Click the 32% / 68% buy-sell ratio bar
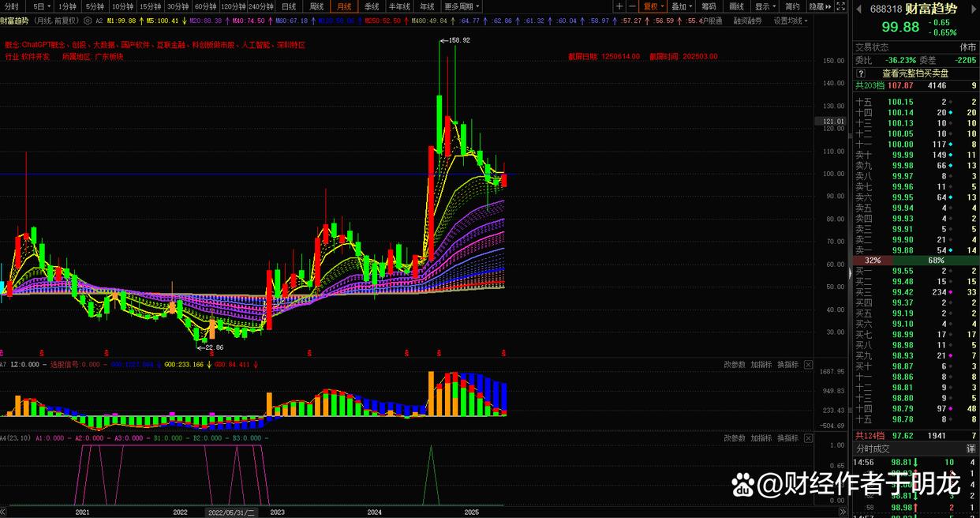980x518 pixels. [915, 261]
